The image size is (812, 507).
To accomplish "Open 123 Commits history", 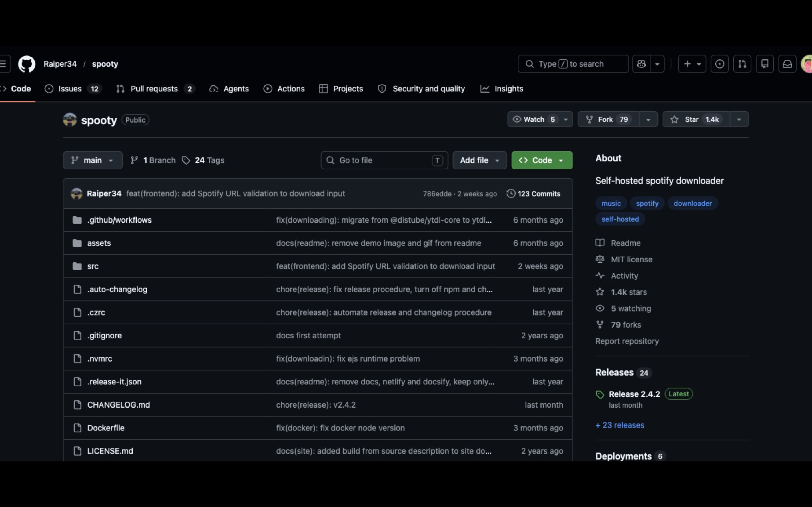I will tap(533, 194).
